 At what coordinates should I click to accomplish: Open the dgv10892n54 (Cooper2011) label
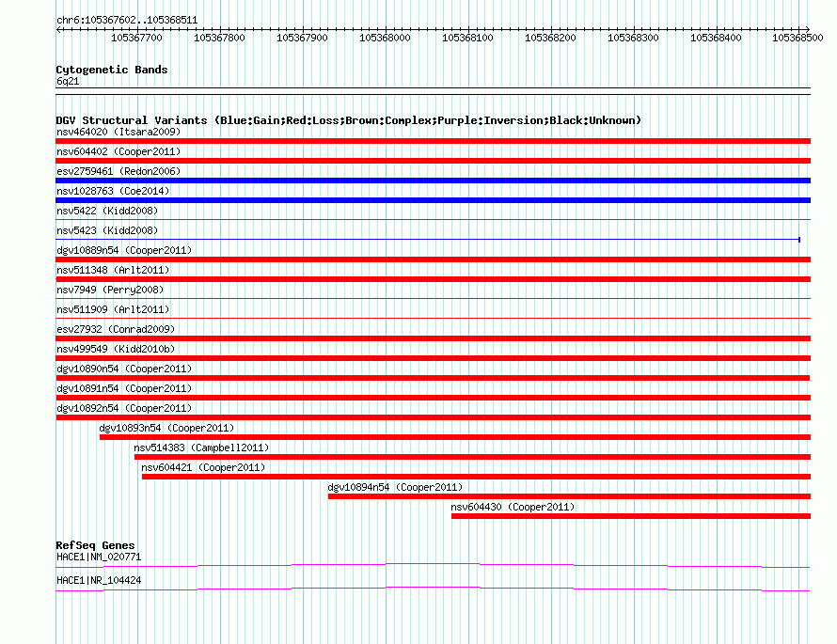[x=124, y=408]
